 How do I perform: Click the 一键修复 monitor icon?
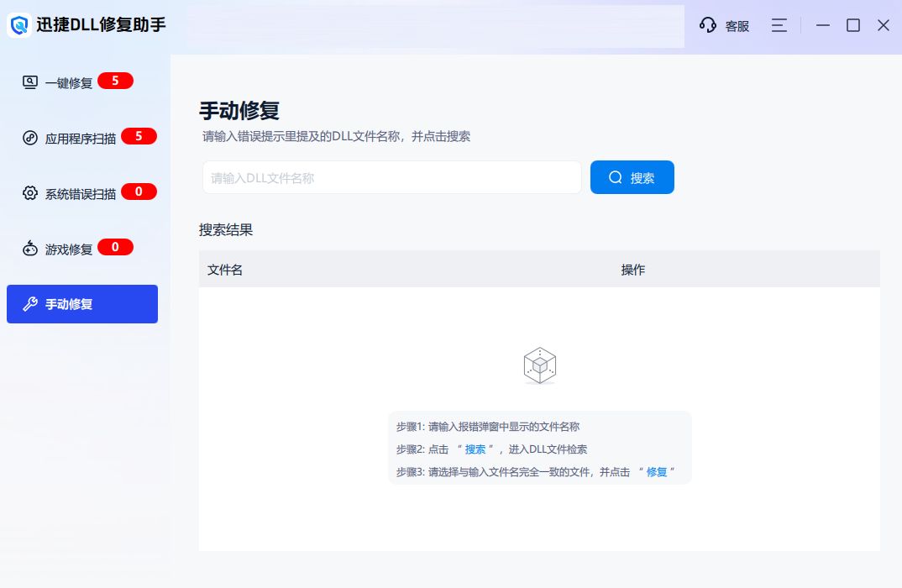30,82
